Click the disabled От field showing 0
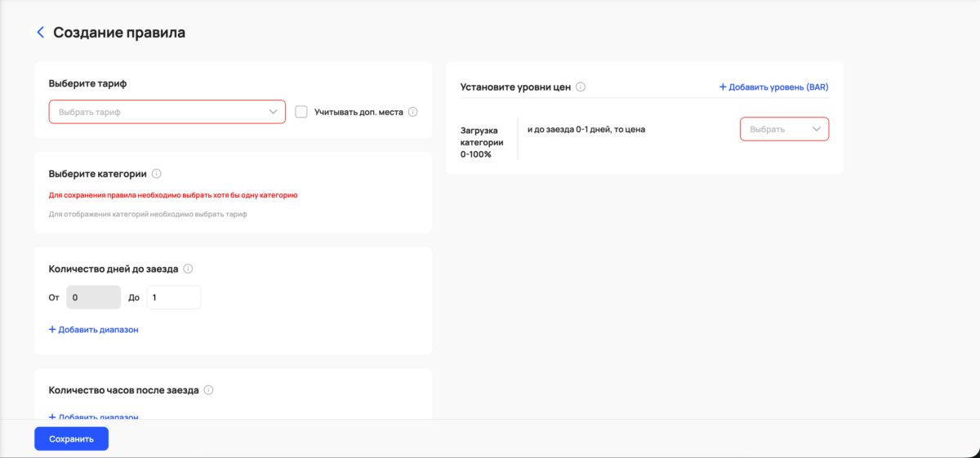This screenshot has height=458, width=980. (93, 298)
